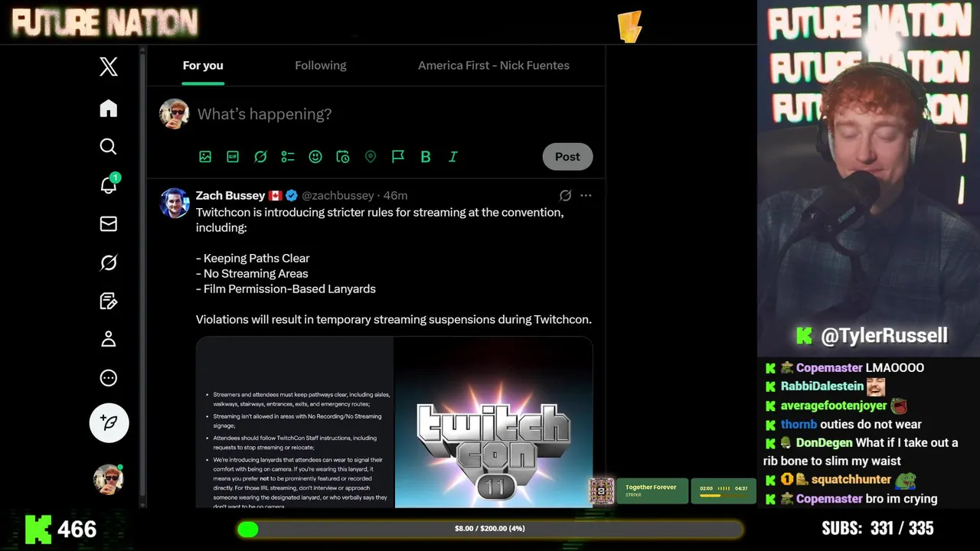Open the Articles/notes sidebar icon

109,301
